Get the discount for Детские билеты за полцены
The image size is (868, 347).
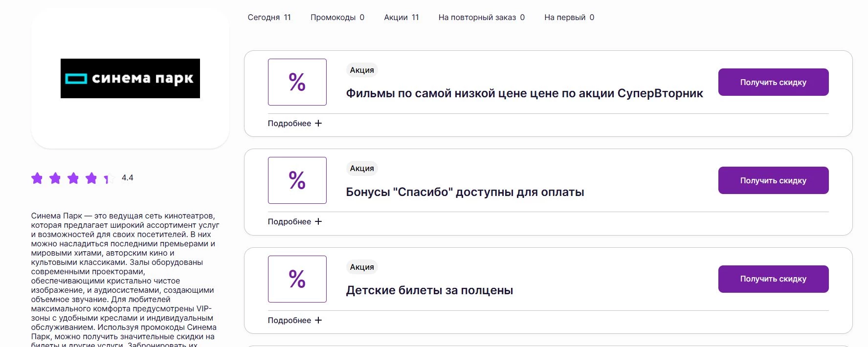click(773, 279)
